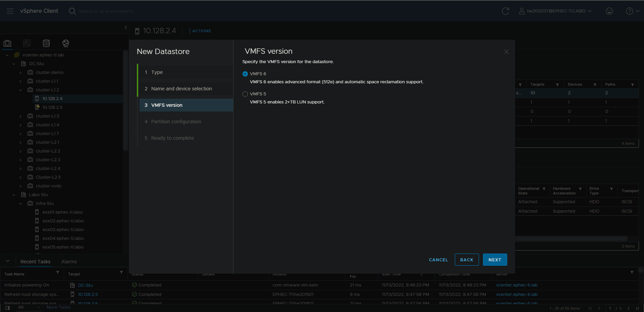Open the user account dropdown
Viewport: 644px width, 312px height.
(555, 11)
